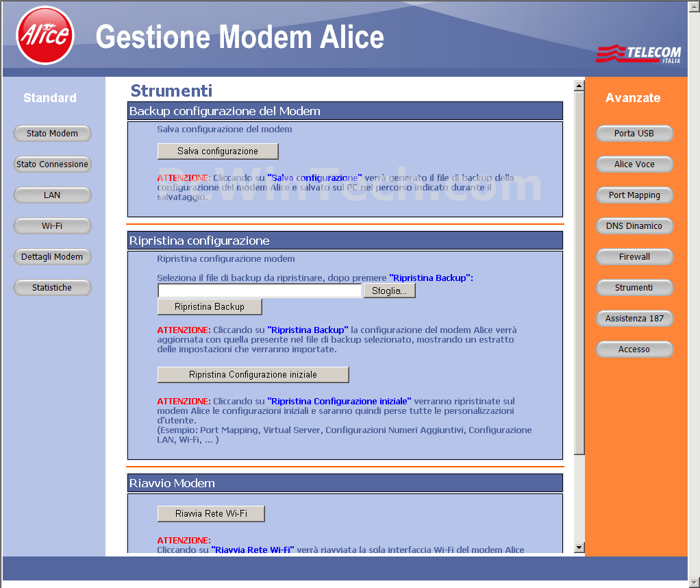
Task: Click 'Ripristina configurazione' section header
Action: pos(345,241)
